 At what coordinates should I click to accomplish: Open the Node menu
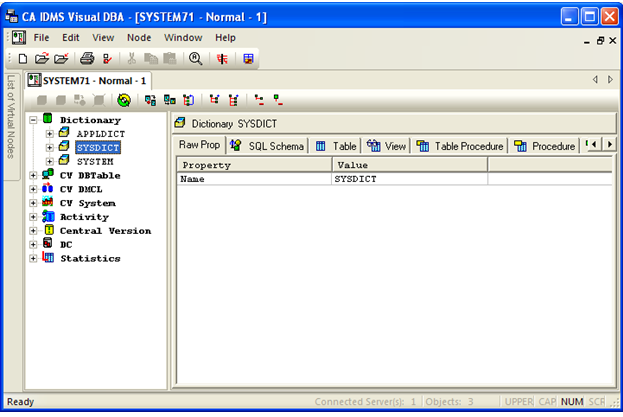(139, 38)
